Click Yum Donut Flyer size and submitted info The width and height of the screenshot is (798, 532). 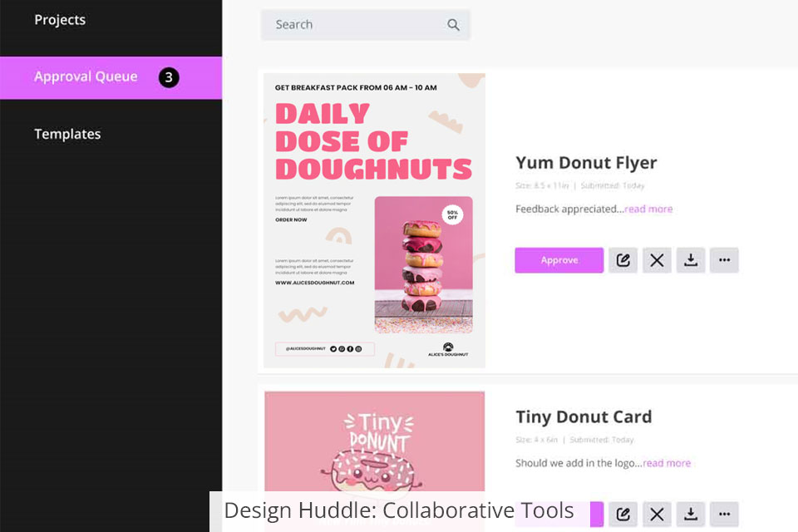click(580, 185)
